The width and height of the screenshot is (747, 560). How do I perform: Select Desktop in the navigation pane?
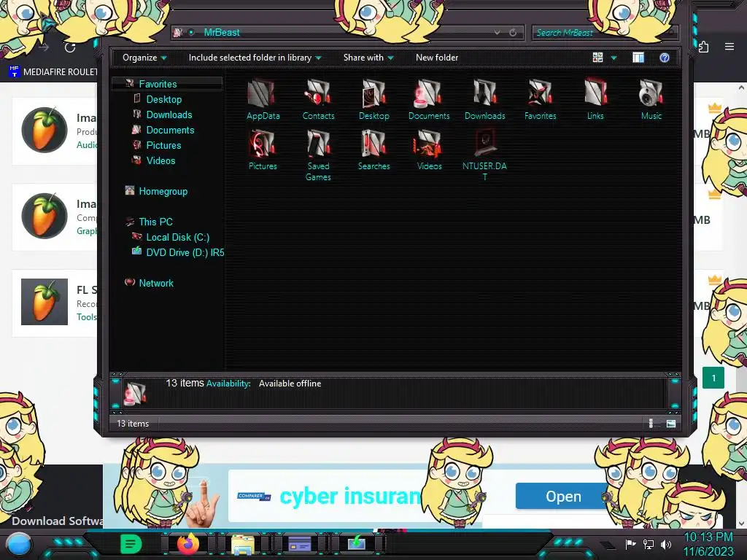[x=164, y=99]
